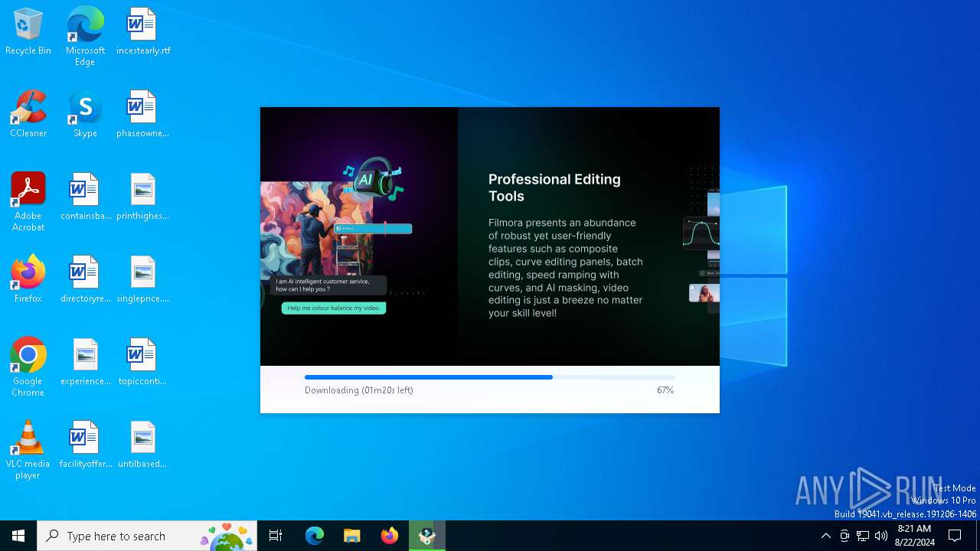Select topicconti... Word document icon

click(143, 363)
